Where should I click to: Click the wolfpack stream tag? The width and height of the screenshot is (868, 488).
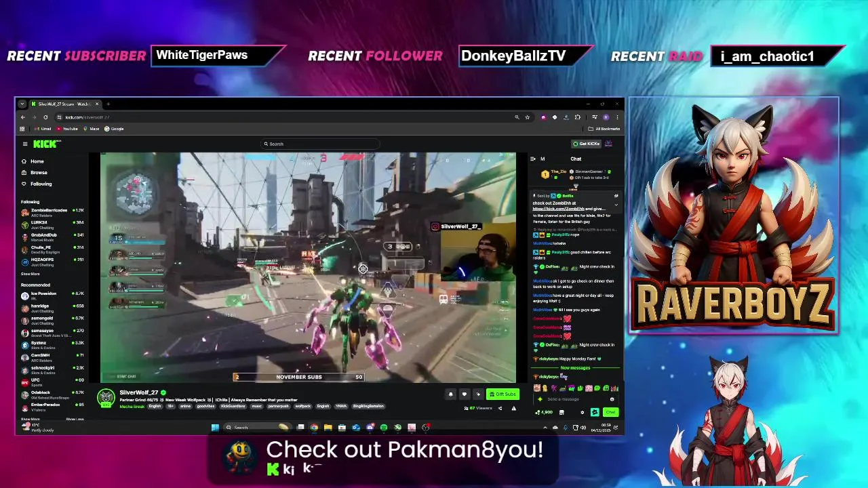point(302,406)
